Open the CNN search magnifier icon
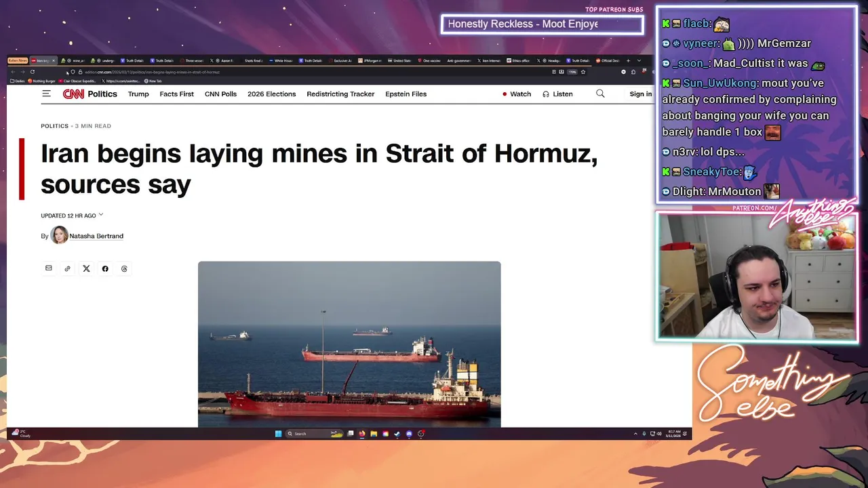The width and height of the screenshot is (868, 488). point(600,94)
